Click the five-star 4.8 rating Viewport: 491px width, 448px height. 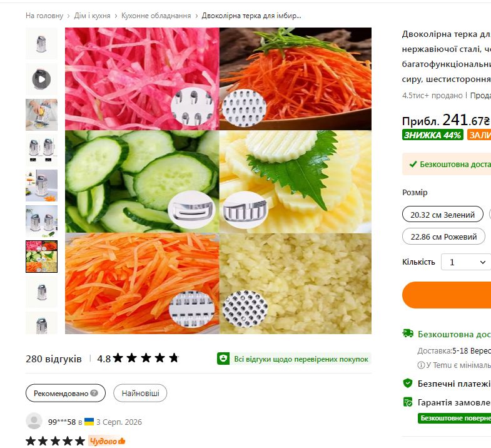click(x=138, y=358)
